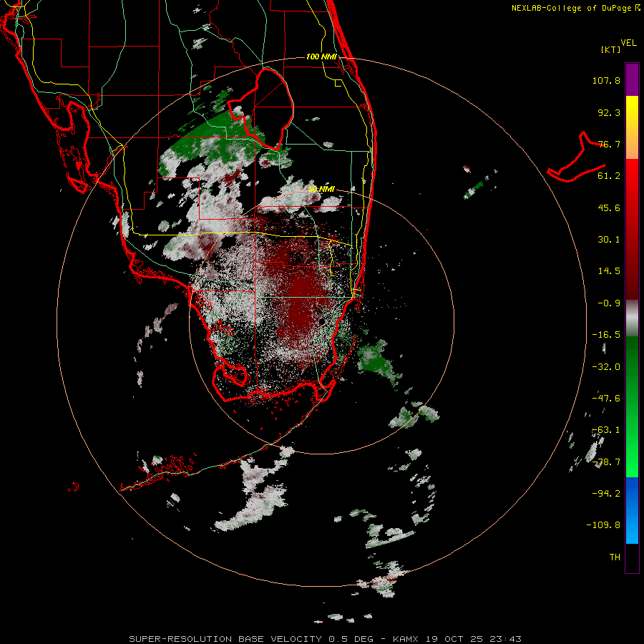The height and width of the screenshot is (644, 644).
Task: Click the 92.3 velocity scale value
Action: 609,112
